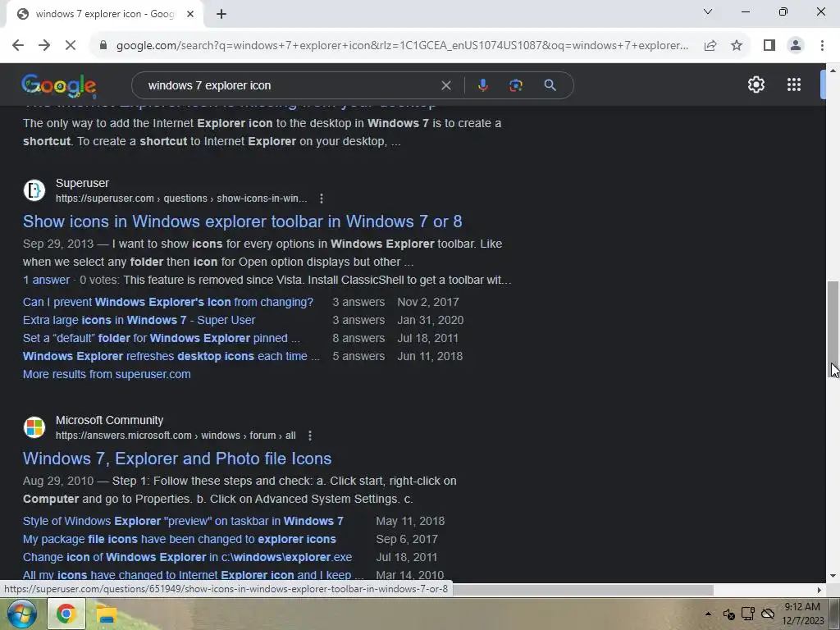Click the horizontal scrollbar thumb
This screenshot has width=840, height=630.
tap(583, 590)
